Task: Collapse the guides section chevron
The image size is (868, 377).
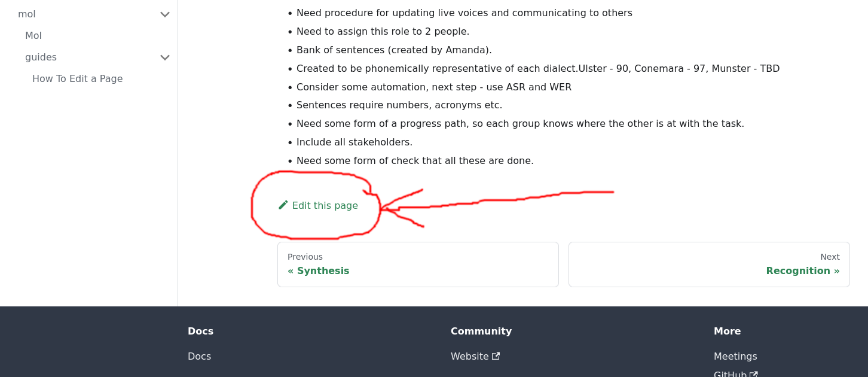Action: coord(165,57)
